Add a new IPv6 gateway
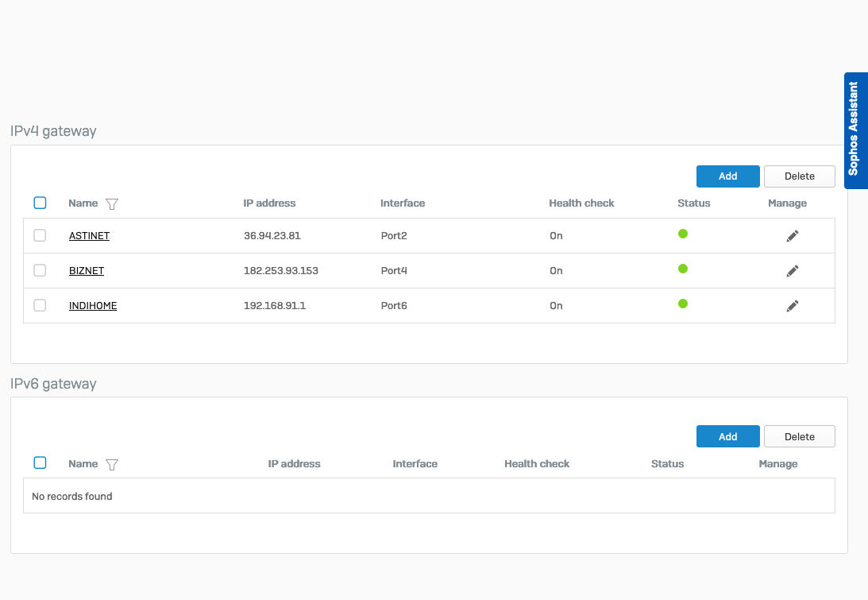 click(x=728, y=436)
